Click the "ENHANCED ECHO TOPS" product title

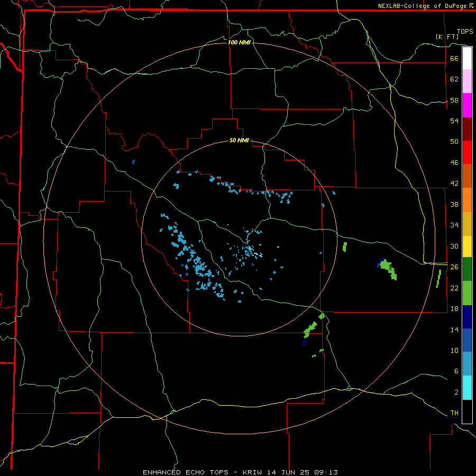tap(186, 472)
